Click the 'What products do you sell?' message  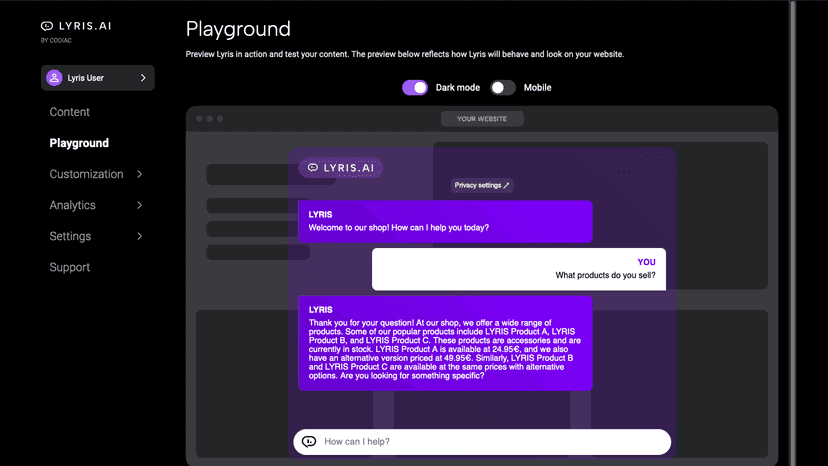point(519,269)
